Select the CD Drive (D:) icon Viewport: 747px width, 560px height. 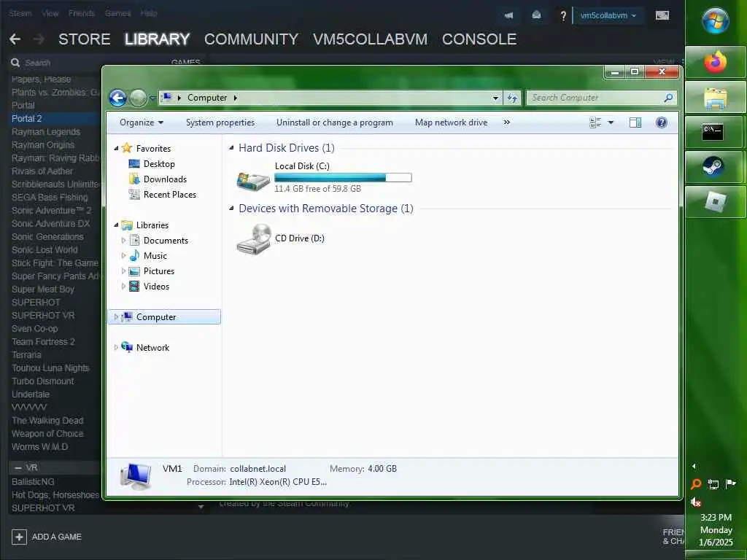[x=253, y=239]
